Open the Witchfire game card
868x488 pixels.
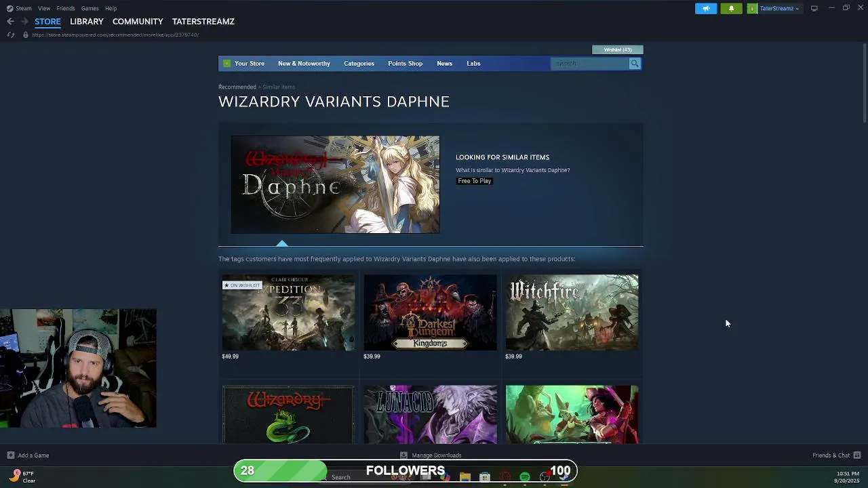pos(572,312)
